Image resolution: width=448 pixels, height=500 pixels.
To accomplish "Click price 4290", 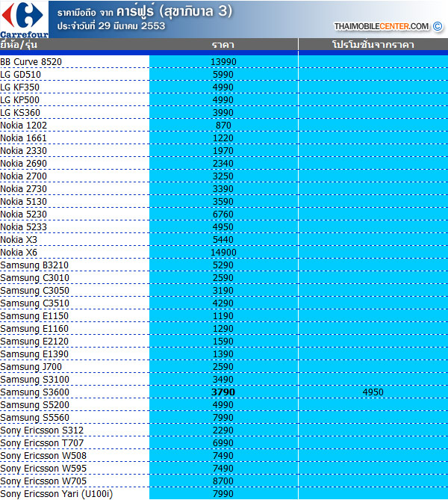I will (223, 303).
